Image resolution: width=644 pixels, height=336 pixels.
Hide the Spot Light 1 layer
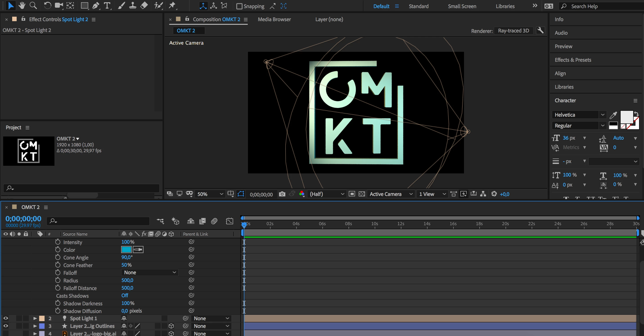point(5,318)
